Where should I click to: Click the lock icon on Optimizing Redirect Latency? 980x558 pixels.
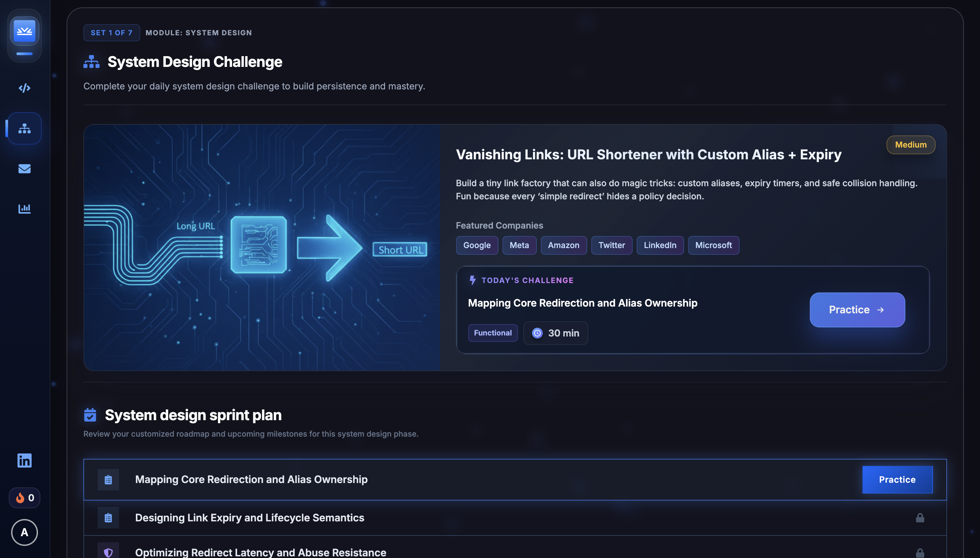point(920,553)
